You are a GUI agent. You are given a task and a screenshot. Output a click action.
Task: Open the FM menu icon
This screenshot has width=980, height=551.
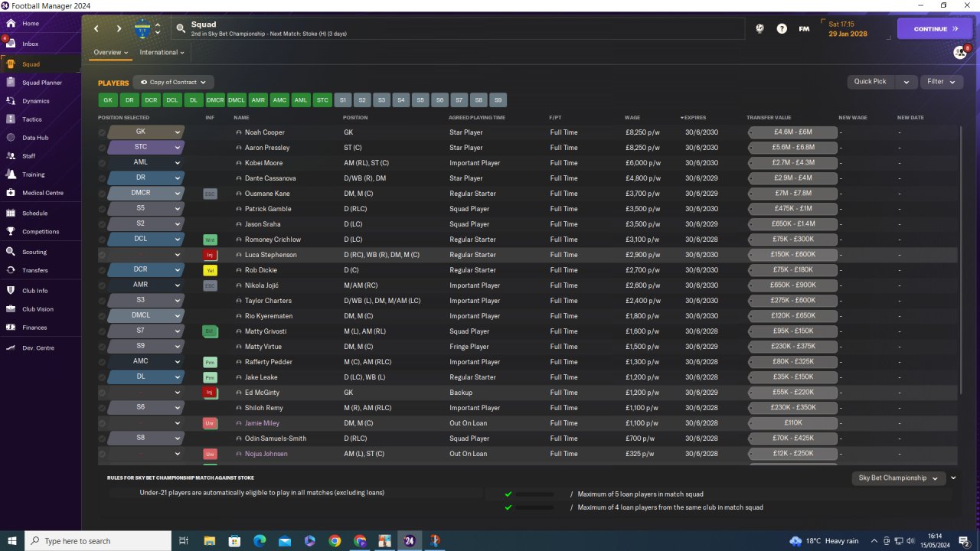(x=804, y=28)
